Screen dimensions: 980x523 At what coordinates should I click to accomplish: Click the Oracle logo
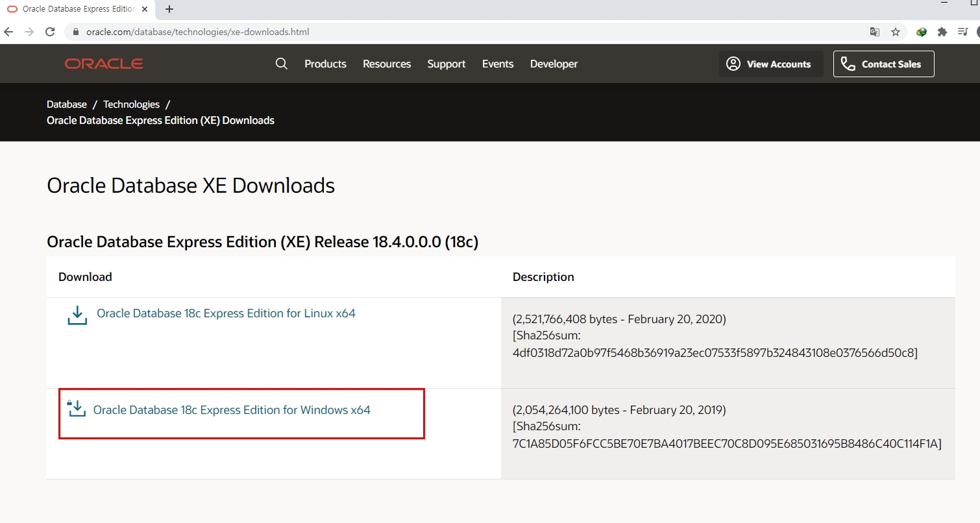coord(104,64)
